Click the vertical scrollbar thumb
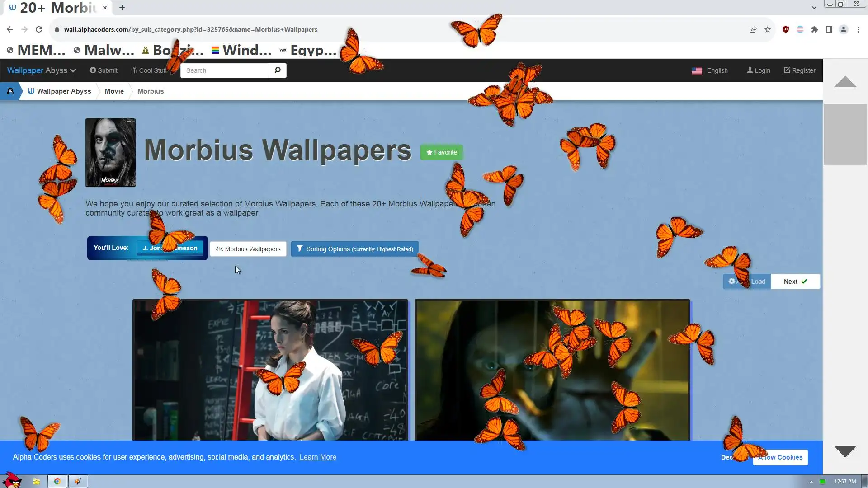868x488 pixels. click(x=845, y=134)
